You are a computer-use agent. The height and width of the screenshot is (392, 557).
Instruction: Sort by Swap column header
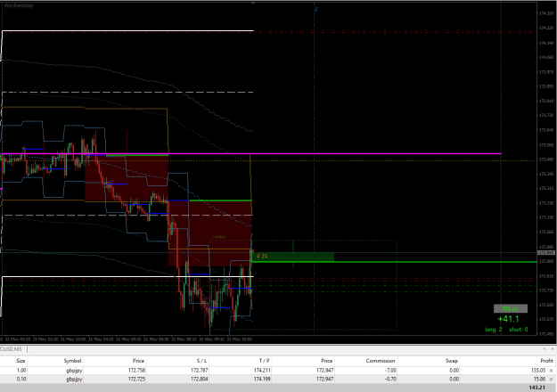pyautogui.click(x=452, y=361)
